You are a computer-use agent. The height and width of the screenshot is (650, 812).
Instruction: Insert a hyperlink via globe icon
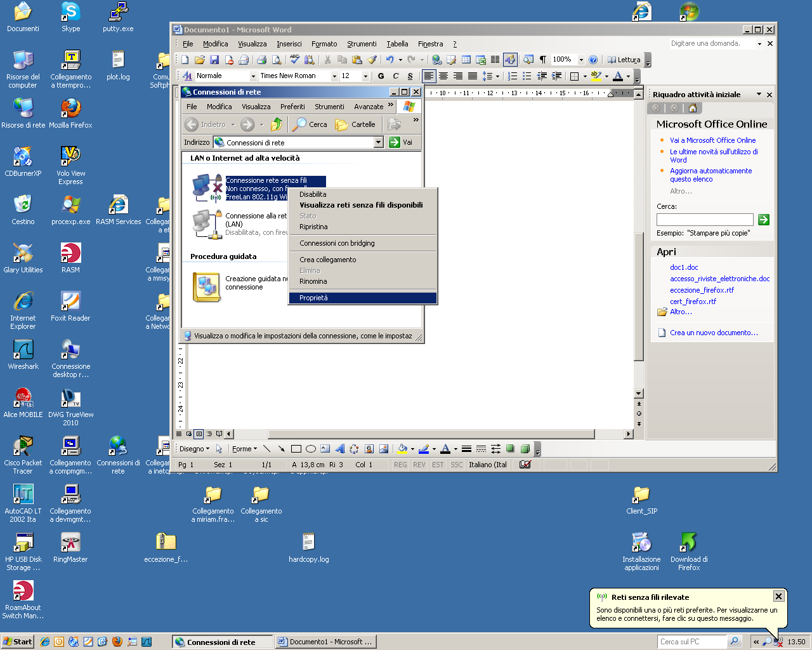coord(436,60)
